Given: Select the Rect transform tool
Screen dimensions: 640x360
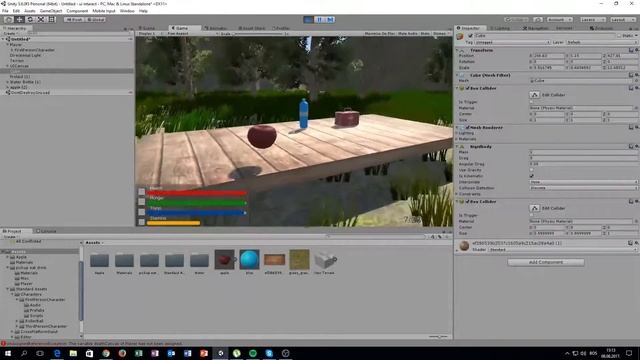Looking at the screenshot, I should pos(52,19).
